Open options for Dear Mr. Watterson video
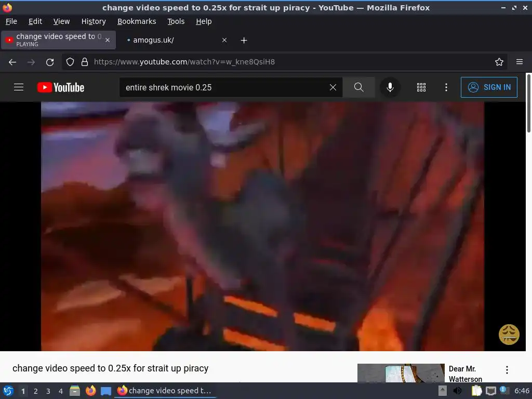The image size is (532, 399). point(507,370)
